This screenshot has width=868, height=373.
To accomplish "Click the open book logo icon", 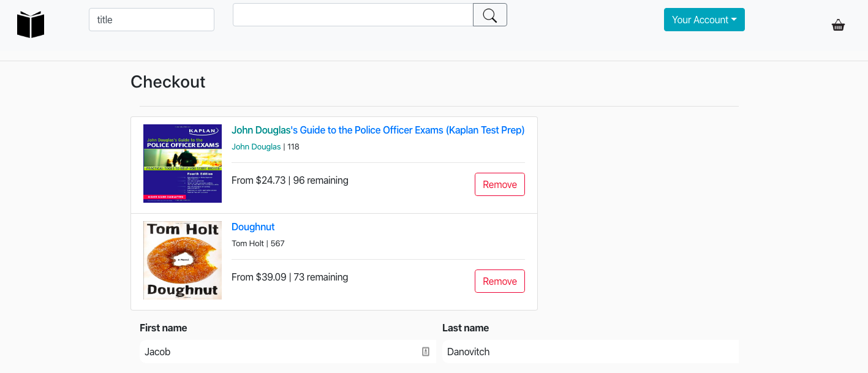I will (31, 24).
